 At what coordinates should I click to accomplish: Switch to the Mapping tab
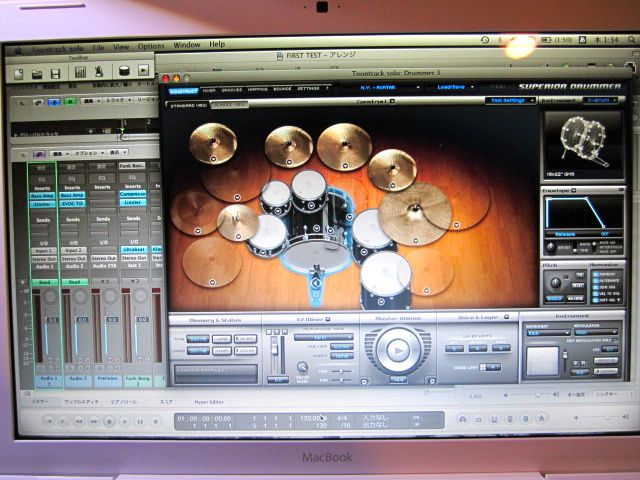[258, 89]
